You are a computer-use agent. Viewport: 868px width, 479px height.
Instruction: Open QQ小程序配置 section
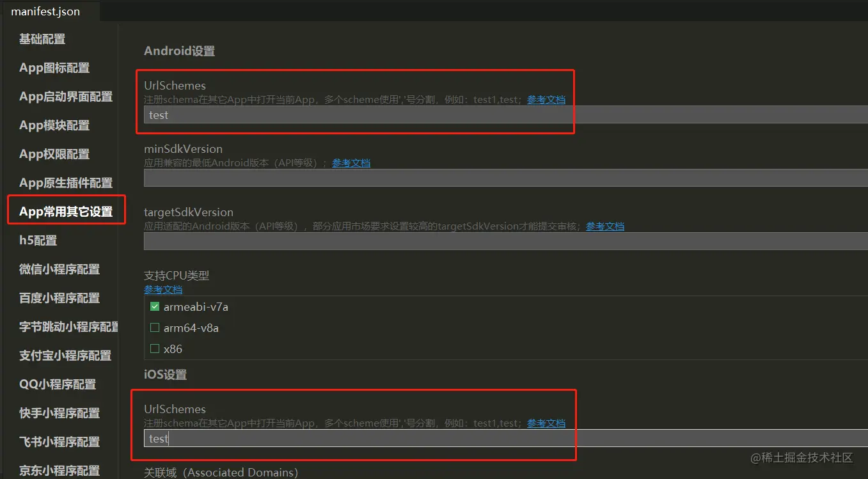point(58,384)
